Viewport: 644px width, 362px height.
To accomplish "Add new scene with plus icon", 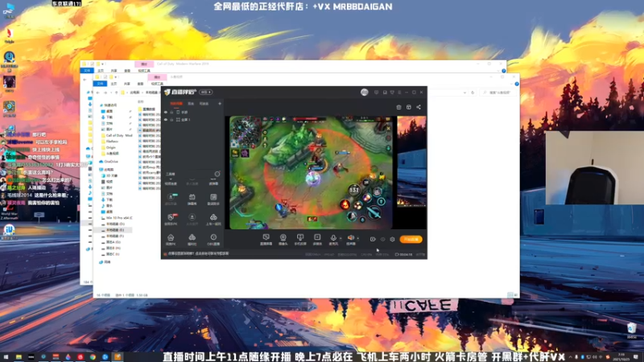I will pos(220,104).
